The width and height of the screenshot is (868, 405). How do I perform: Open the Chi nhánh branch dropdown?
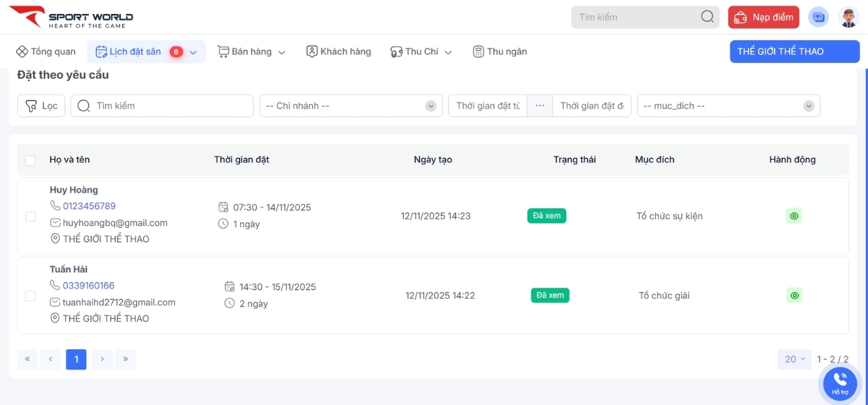click(x=351, y=106)
